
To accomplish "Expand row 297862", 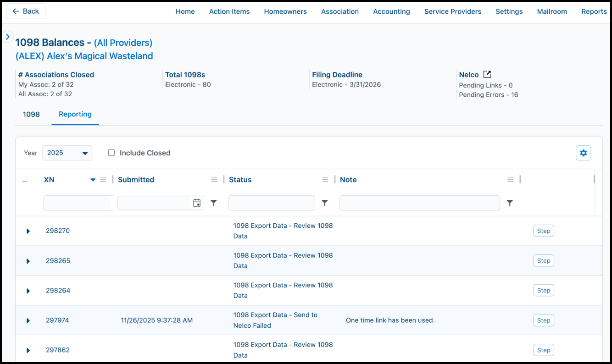I will [x=28, y=350].
